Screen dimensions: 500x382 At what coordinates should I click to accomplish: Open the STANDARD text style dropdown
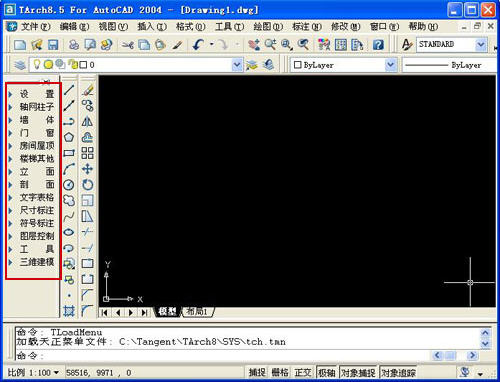coord(481,44)
